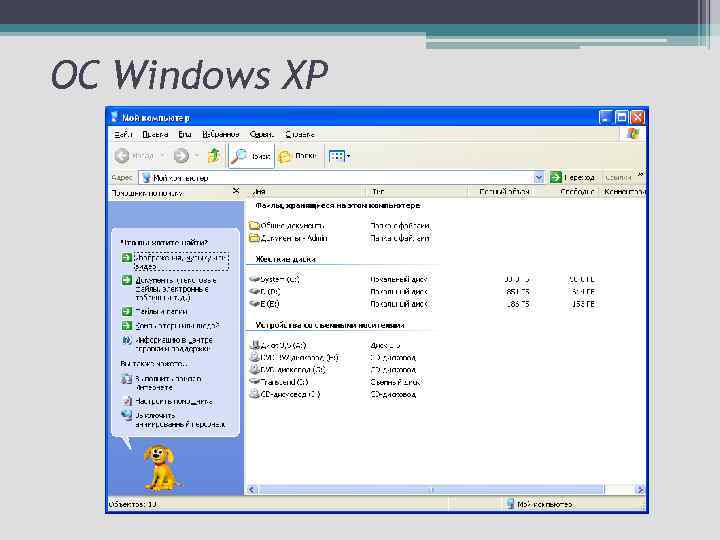Choose Search the Internet link
The height and width of the screenshot is (540, 720).
(x=169, y=383)
